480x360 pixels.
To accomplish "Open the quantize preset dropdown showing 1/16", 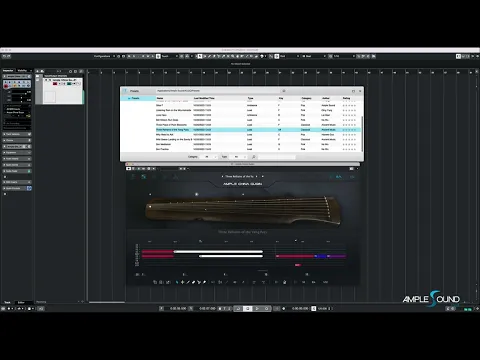I will [344, 56].
